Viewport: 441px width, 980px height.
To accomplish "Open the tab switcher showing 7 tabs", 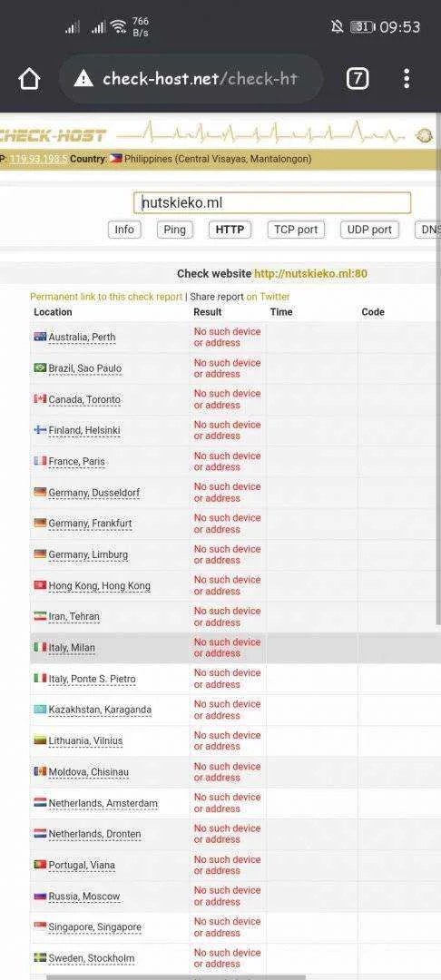I will click(x=358, y=79).
